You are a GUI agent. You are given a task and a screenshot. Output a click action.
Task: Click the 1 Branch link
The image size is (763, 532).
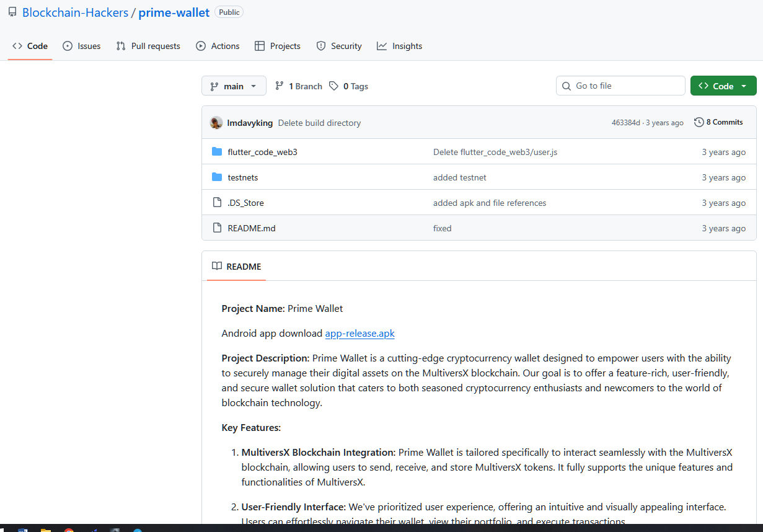[299, 86]
